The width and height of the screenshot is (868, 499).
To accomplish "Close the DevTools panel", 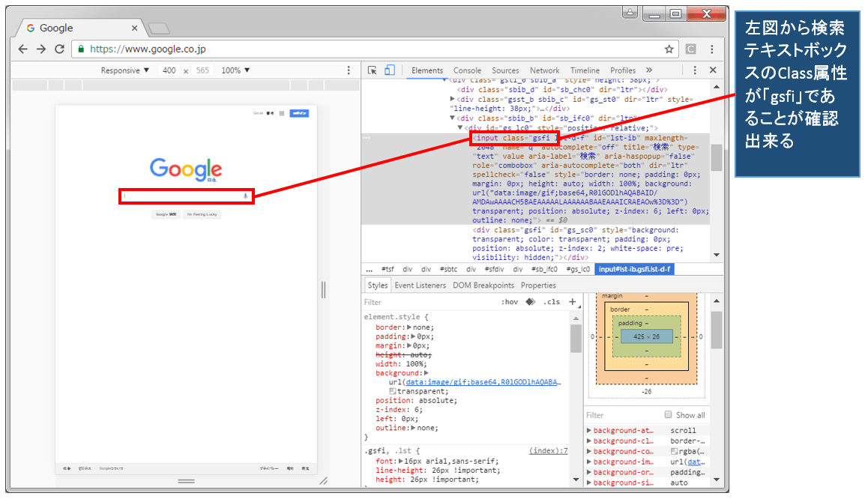I will pyautogui.click(x=713, y=70).
